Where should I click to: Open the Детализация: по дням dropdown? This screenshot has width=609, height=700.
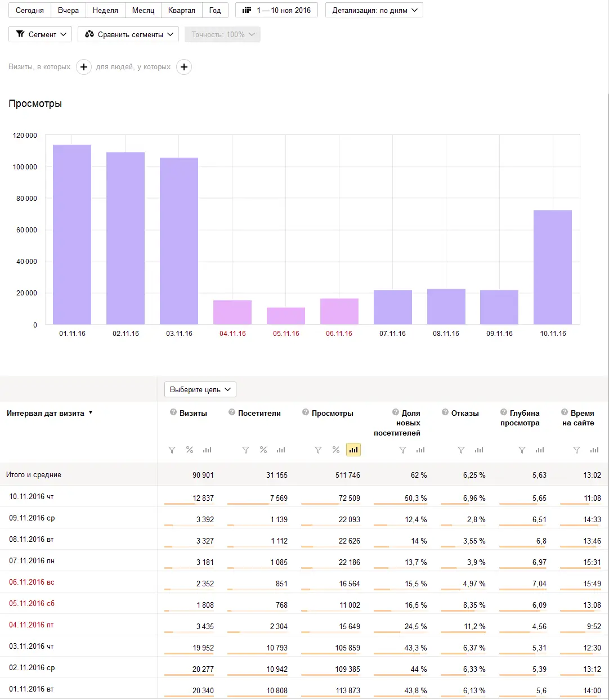(x=374, y=10)
